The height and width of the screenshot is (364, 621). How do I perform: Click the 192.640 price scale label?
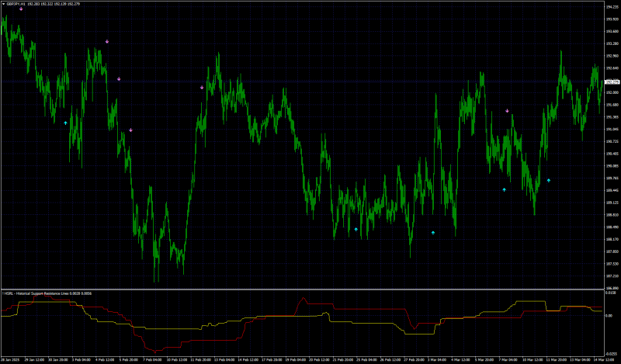pos(612,68)
